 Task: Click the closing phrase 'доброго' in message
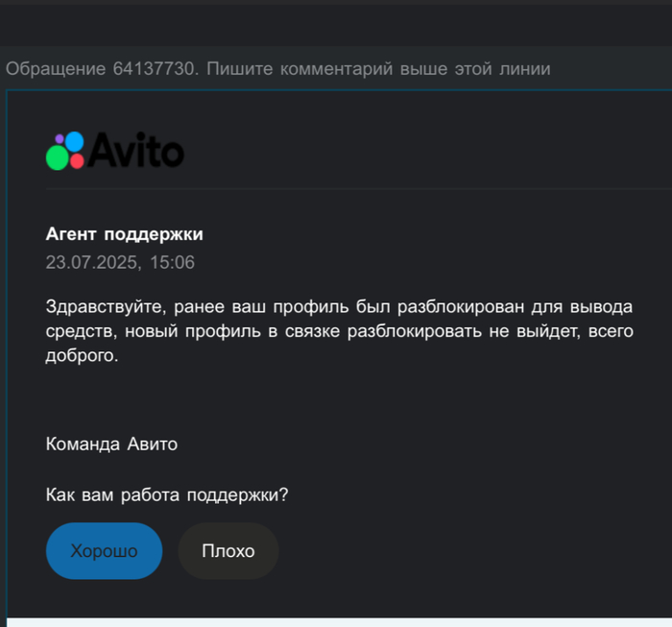pos(81,355)
